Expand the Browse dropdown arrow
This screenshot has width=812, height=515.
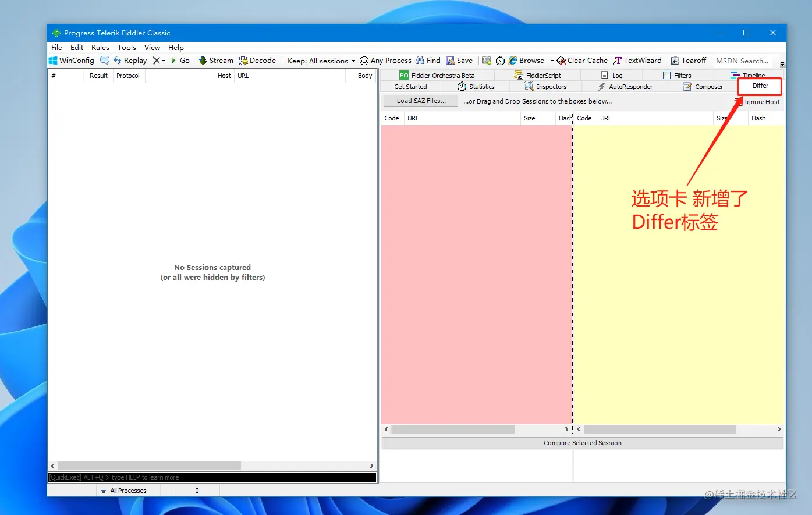[552, 61]
